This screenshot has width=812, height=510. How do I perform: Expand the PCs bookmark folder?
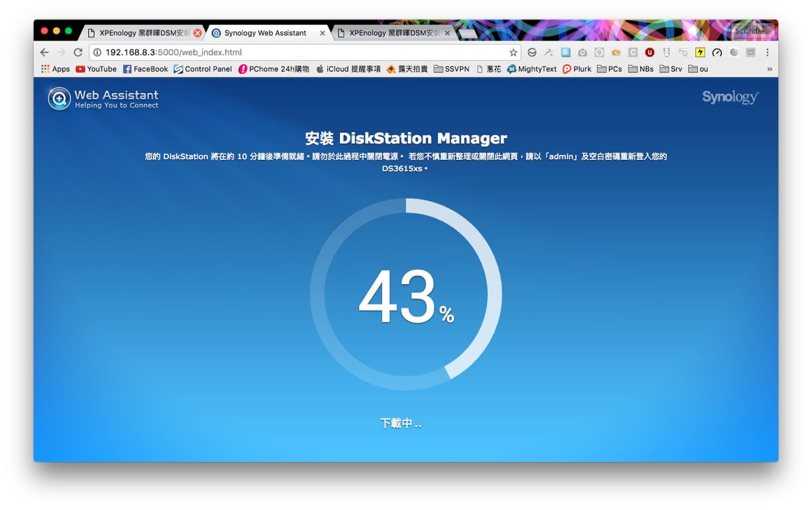610,69
